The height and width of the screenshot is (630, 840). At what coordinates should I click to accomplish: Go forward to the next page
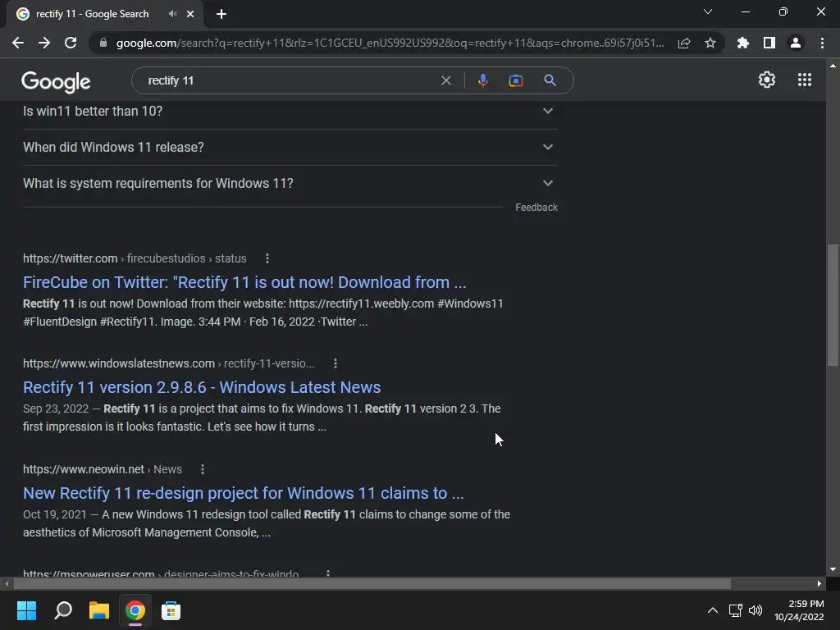point(44,43)
